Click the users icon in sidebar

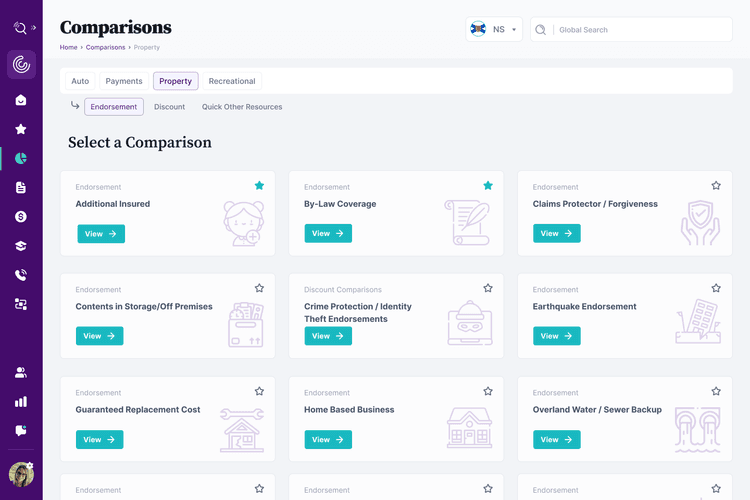coord(21,373)
